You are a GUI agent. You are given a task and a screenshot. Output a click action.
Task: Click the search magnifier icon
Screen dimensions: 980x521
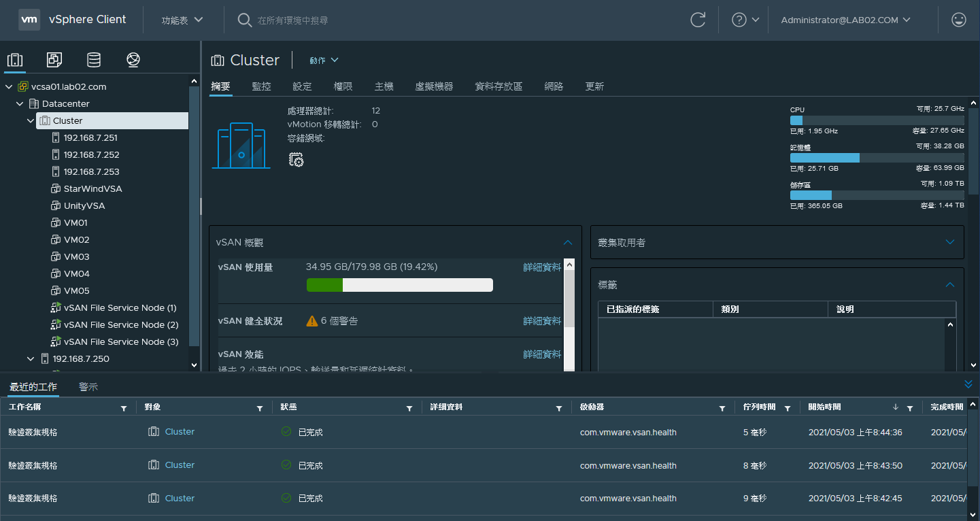pyautogui.click(x=245, y=20)
